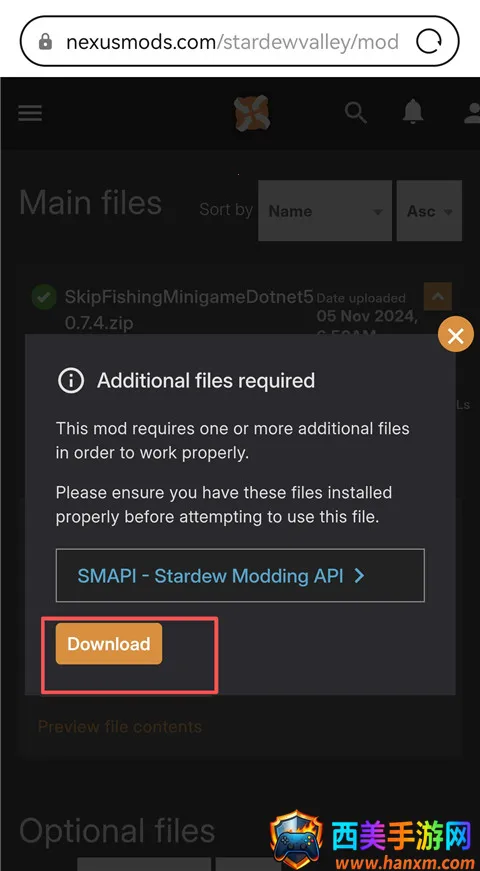Open the notifications bell
Image resolution: width=480 pixels, height=871 pixels.
[413, 113]
